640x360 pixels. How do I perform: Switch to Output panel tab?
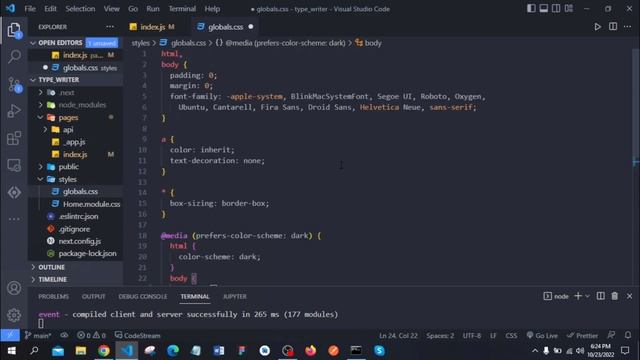coord(93,297)
